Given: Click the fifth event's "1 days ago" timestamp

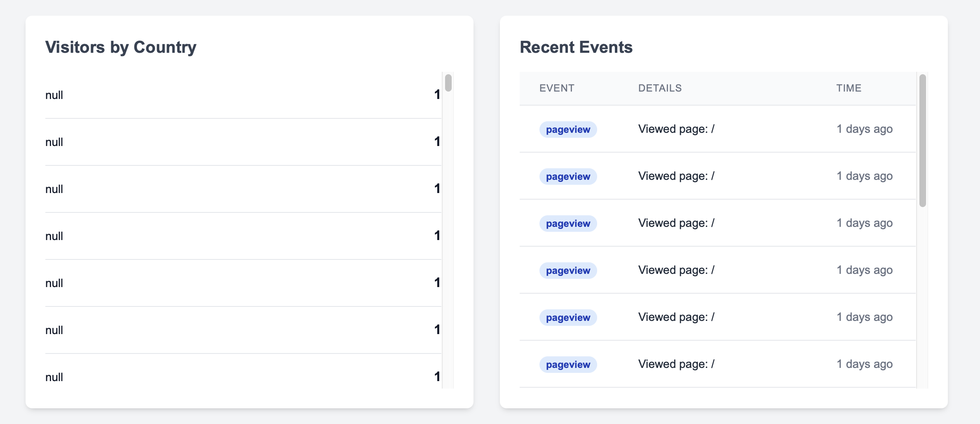Looking at the screenshot, I should click(x=864, y=317).
